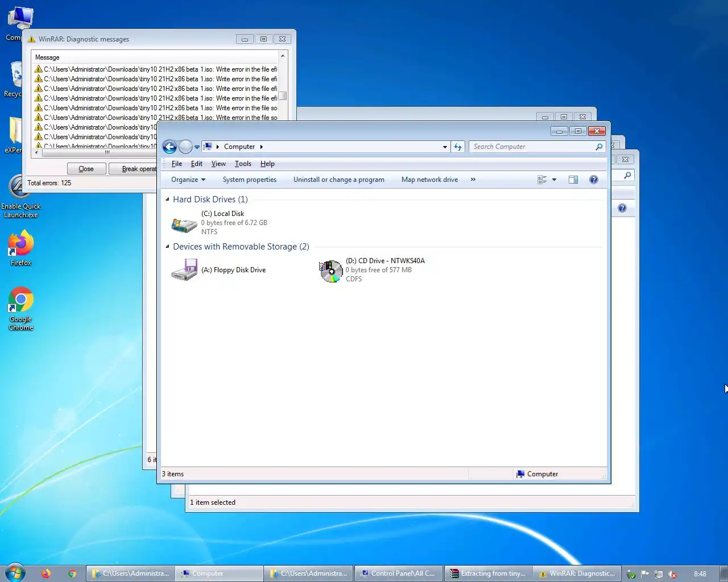
Task: Click the computer icon in the address bar
Action: [x=208, y=147]
